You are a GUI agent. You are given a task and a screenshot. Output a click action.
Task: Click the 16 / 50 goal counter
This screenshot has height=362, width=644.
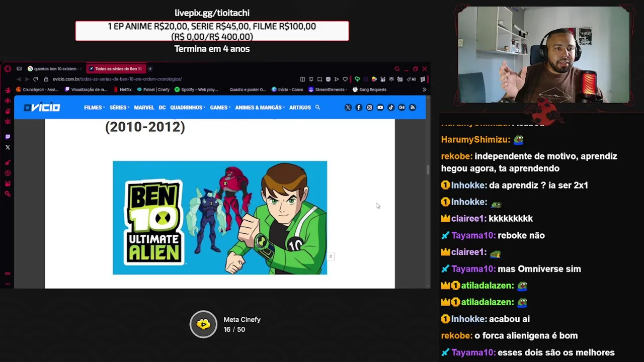point(234,330)
